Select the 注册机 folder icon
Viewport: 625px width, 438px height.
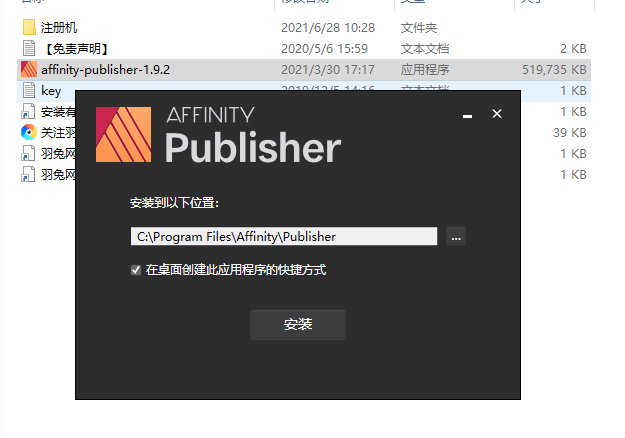point(29,27)
